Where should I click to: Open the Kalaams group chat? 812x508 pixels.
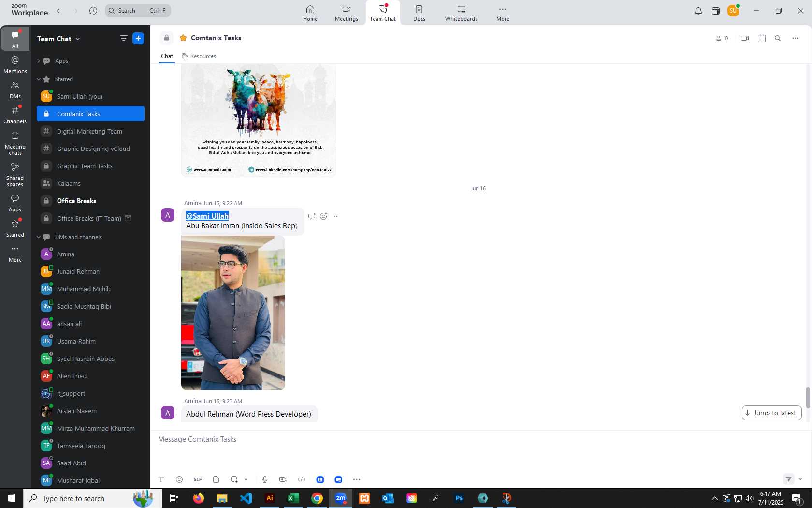pyautogui.click(x=90, y=183)
